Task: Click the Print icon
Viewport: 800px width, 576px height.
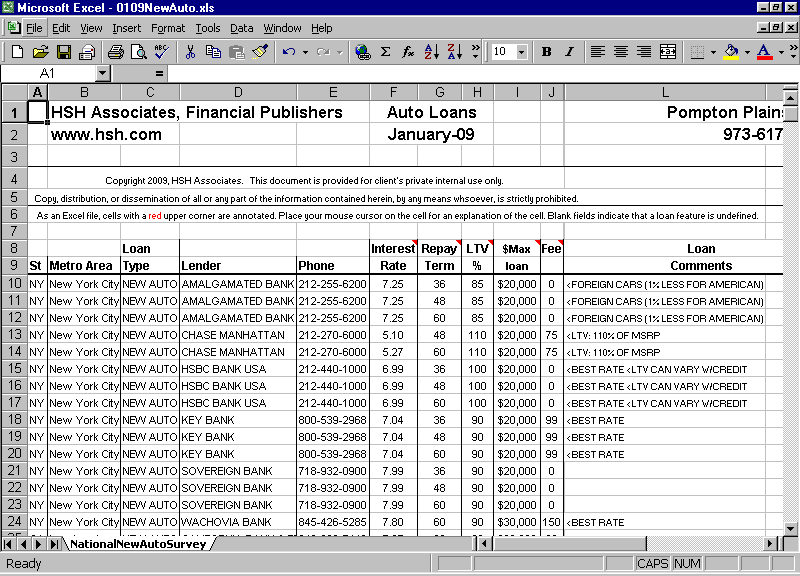Action: pos(116,52)
